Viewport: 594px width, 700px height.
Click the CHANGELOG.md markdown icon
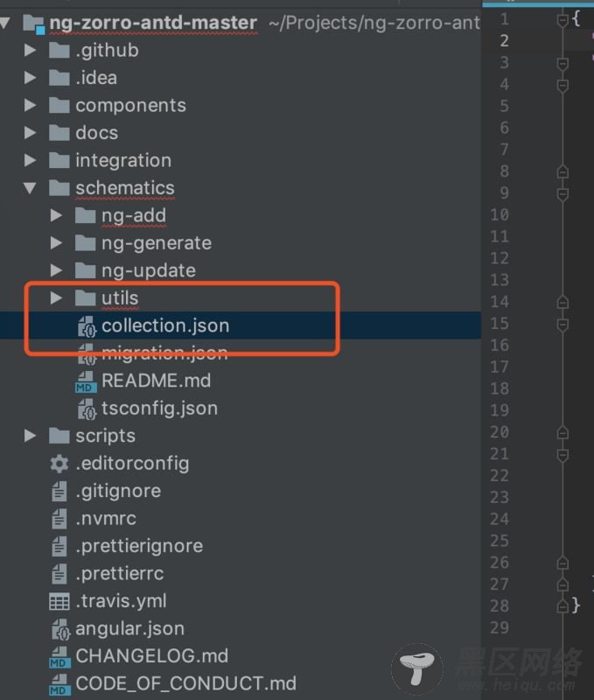[x=59, y=657]
